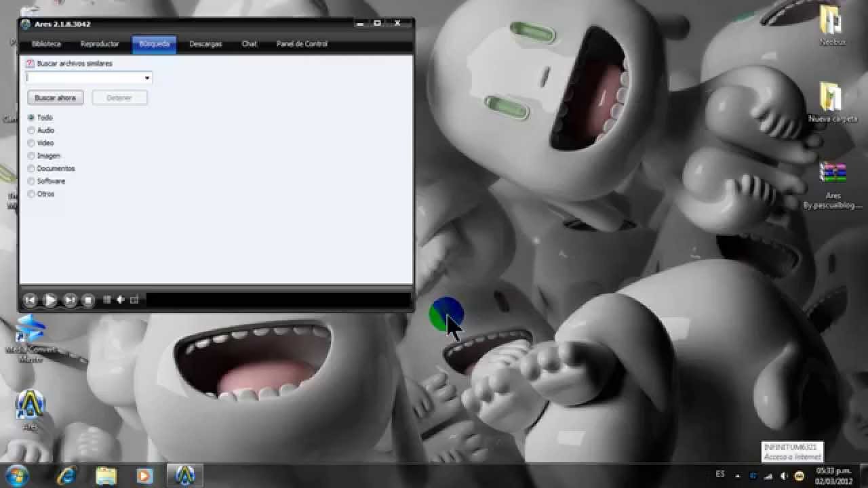
Task: Open the Panel de Control tab
Action: pos(302,44)
